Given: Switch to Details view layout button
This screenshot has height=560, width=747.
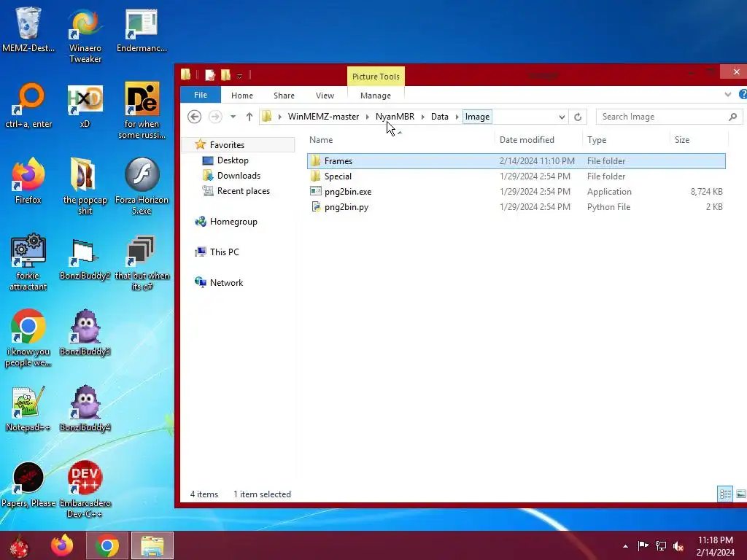Looking at the screenshot, I should [725, 494].
